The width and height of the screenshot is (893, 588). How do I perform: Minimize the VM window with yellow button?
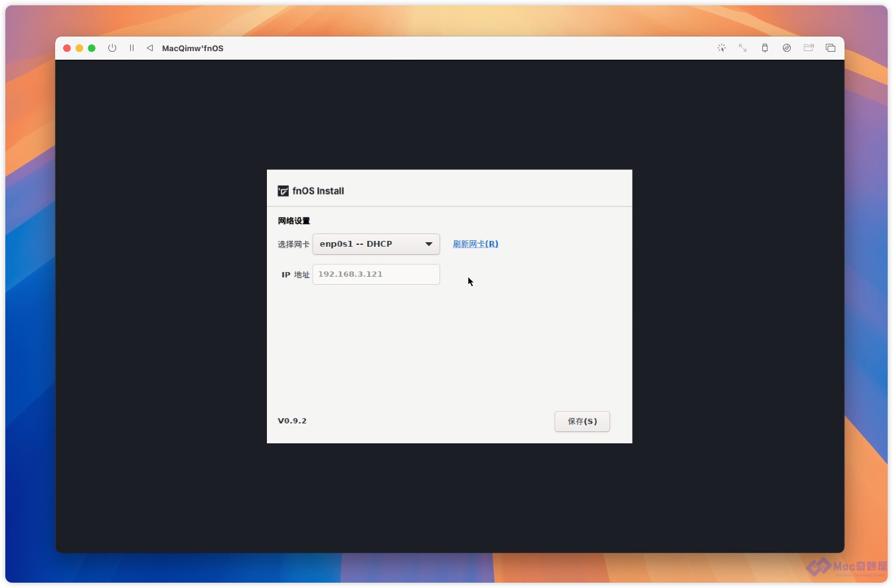point(80,48)
